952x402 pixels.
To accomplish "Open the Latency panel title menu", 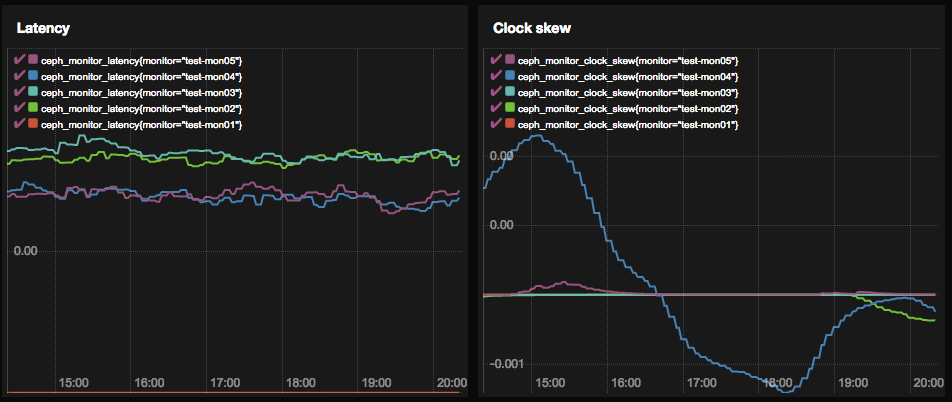I will (43, 28).
